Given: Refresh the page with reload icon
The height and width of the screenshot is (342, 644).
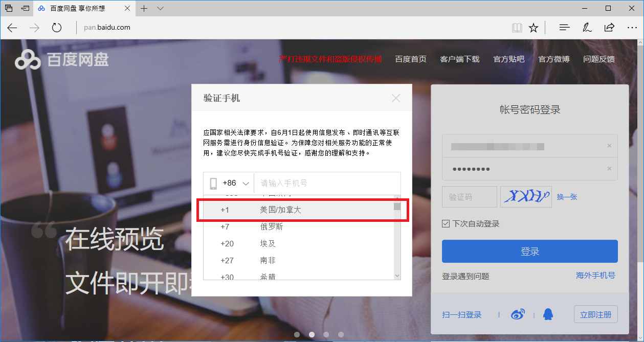Looking at the screenshot, I should [x=57, y=28].
